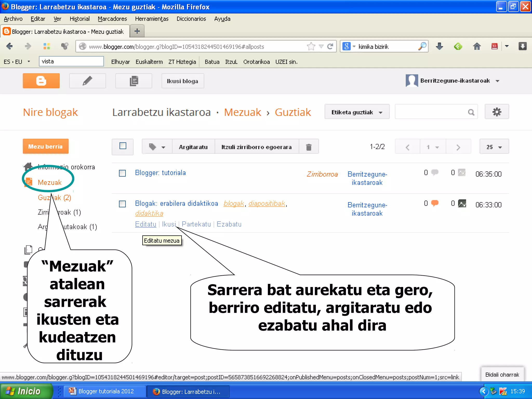Open the new post pencil button
532x399 pixels.
click(87, 81)
